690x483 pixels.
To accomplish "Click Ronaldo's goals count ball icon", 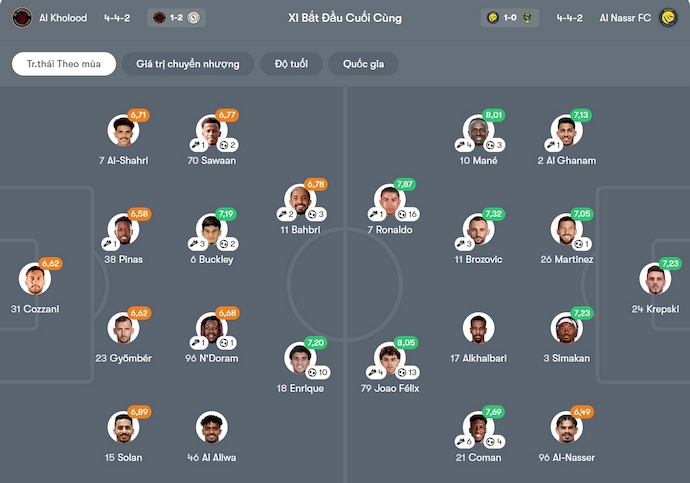I will (x=402, y=214).
